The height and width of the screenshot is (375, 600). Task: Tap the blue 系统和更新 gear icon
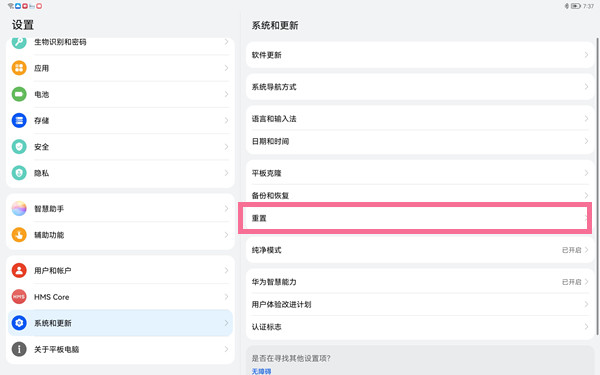pos(19,323)
